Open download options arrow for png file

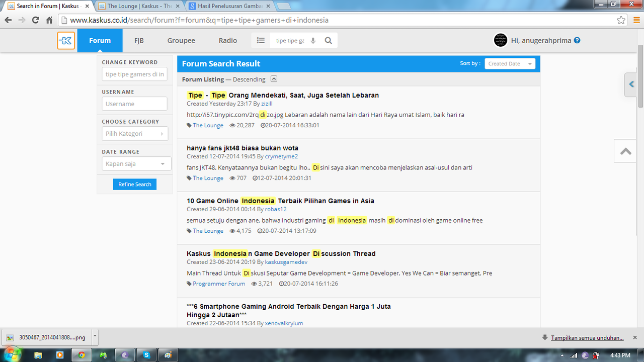click(x=95, y=337)
